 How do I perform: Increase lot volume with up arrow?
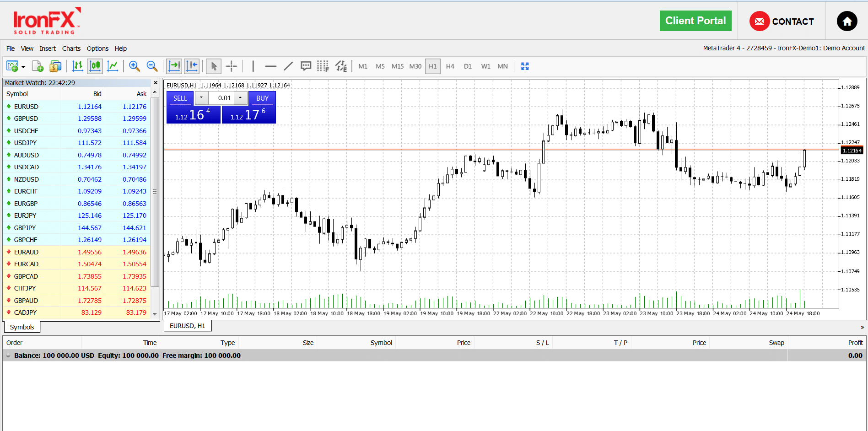click(241, 98)
